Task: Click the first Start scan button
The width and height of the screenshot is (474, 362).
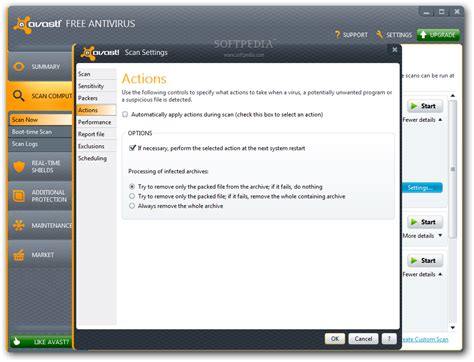Action: [425, 106]
